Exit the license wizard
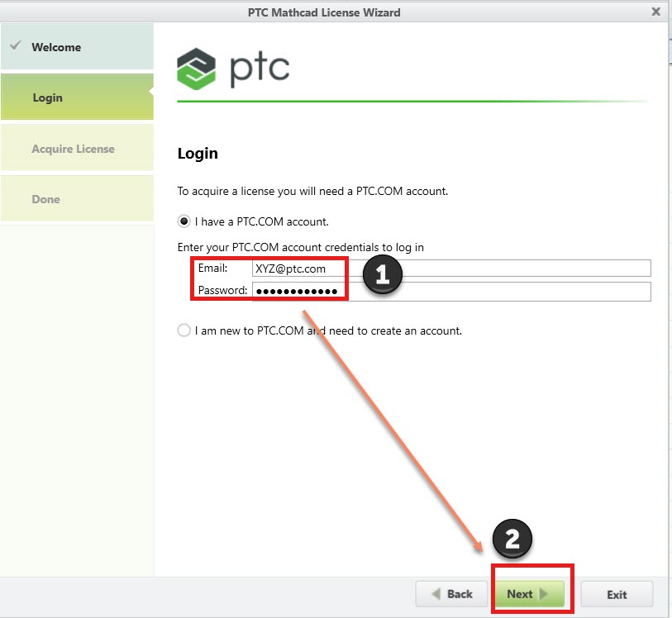 [x=616, y=594]
